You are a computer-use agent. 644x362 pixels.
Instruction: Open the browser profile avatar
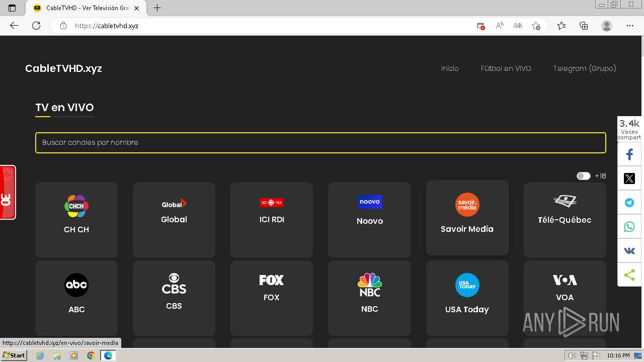607,26
